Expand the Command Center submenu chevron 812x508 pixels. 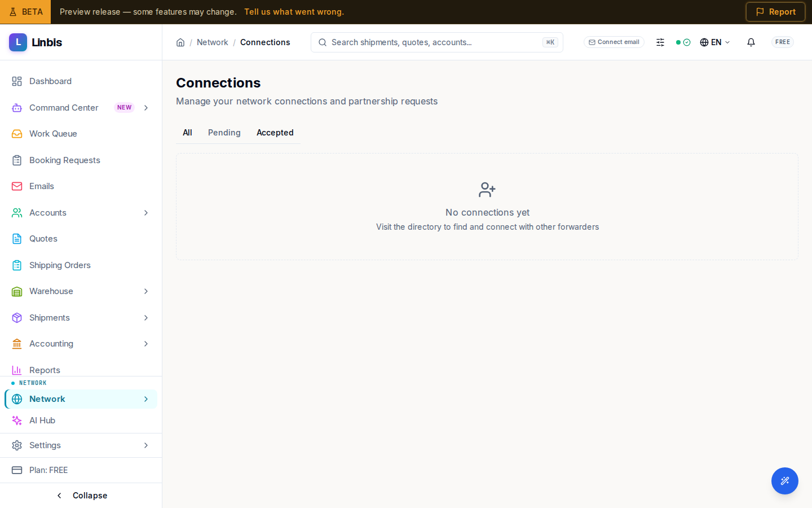tap(146, 108)
